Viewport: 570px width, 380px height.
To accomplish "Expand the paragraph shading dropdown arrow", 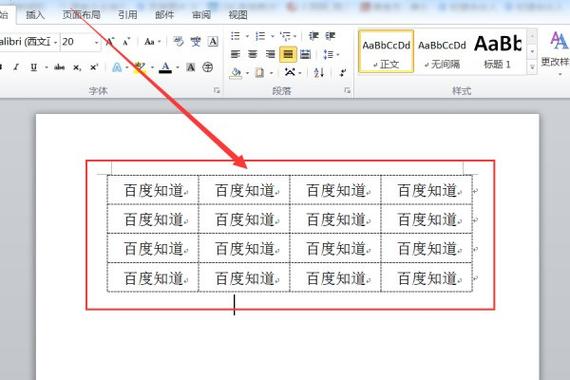I will [247, 73].
